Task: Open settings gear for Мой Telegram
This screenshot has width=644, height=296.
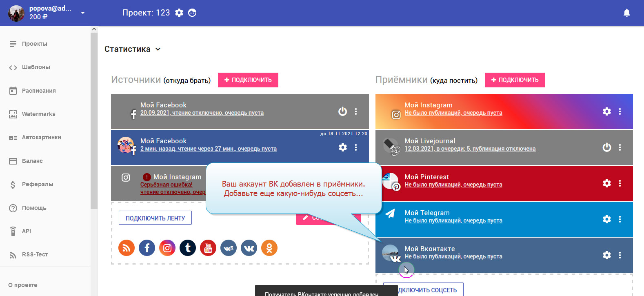Action: [607, 219]
